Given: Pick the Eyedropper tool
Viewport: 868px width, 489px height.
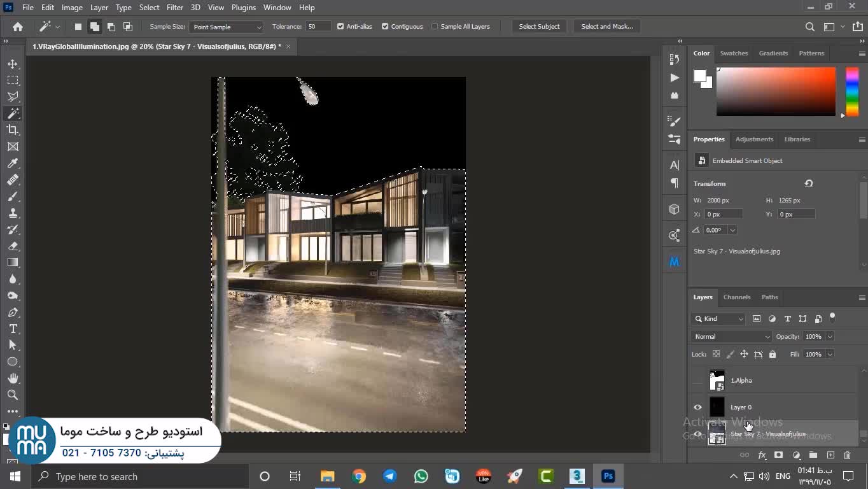Looking at the screenshot, I should coord(13,163).
